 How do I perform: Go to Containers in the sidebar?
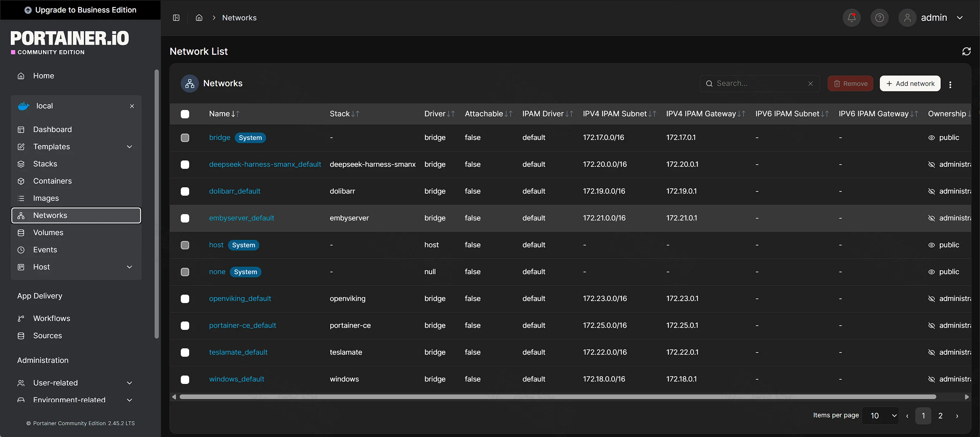76,181
